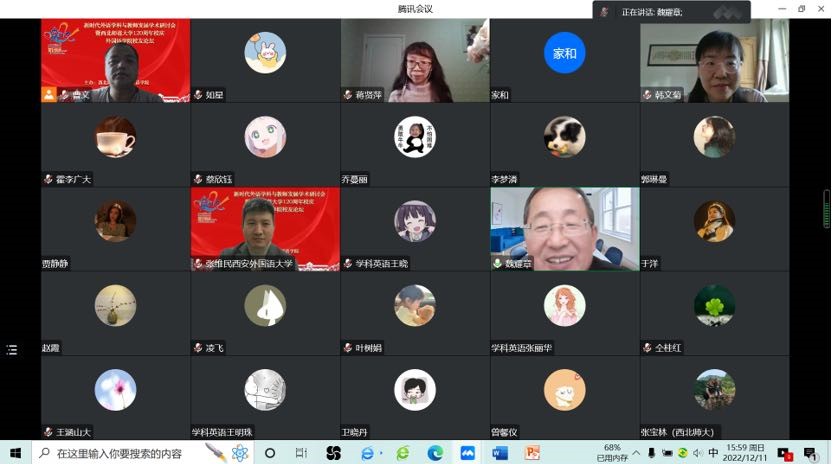This screenshot has height=464, width=838.
Task: Select 韩文菊's video tile
Action: 715,60
